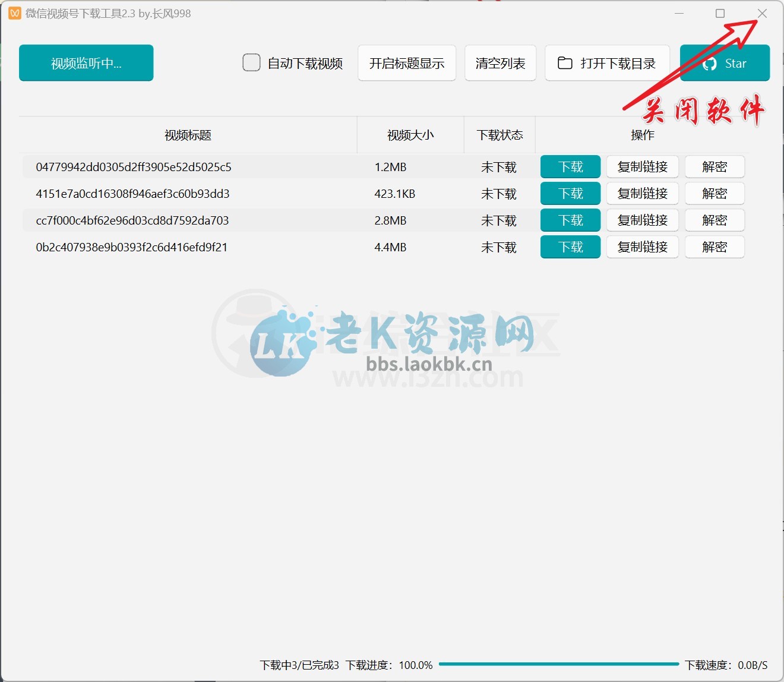Click the folder icon on 打开下载目录 button
The width and height of the screenshot is (784, 682).
[565, 63]
